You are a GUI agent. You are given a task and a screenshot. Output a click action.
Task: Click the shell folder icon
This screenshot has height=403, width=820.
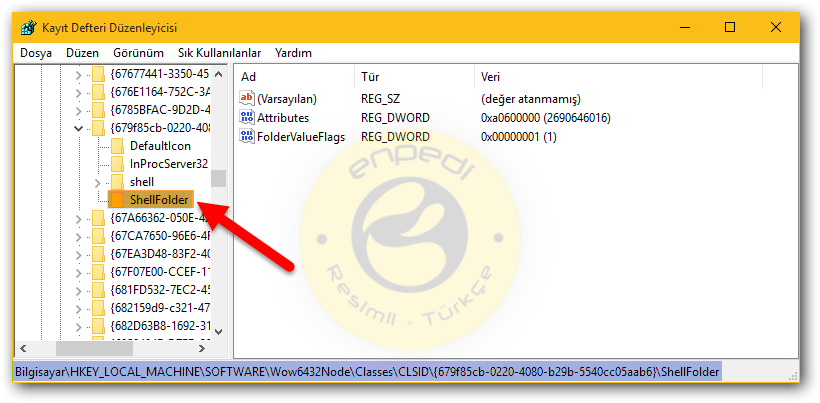coord(117,182)
